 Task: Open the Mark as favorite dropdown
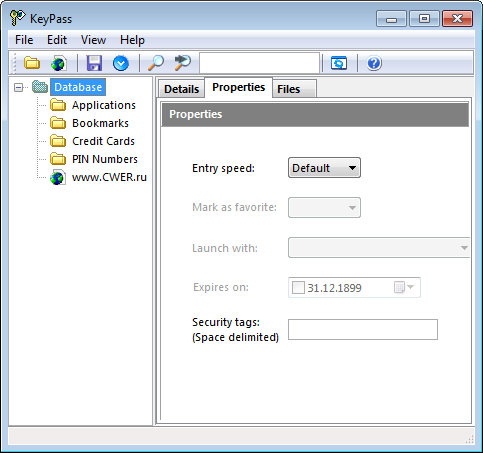click(324, 207)
